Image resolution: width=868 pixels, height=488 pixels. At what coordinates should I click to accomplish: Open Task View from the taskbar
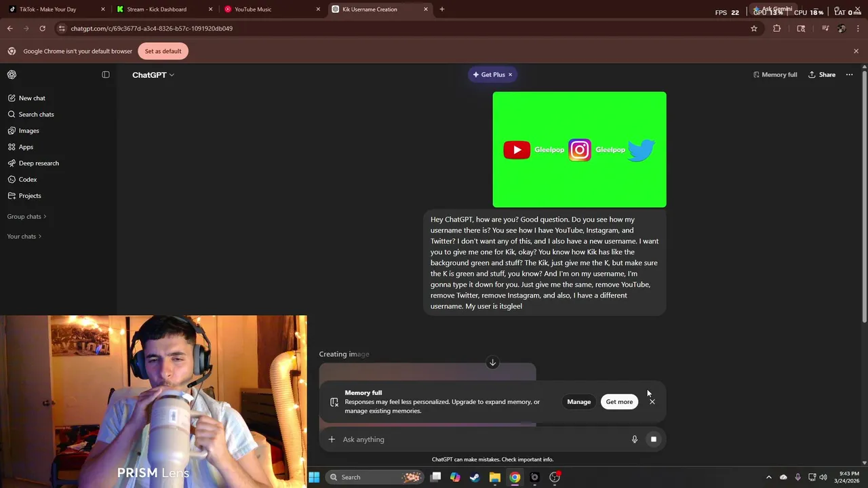[436, 477]
